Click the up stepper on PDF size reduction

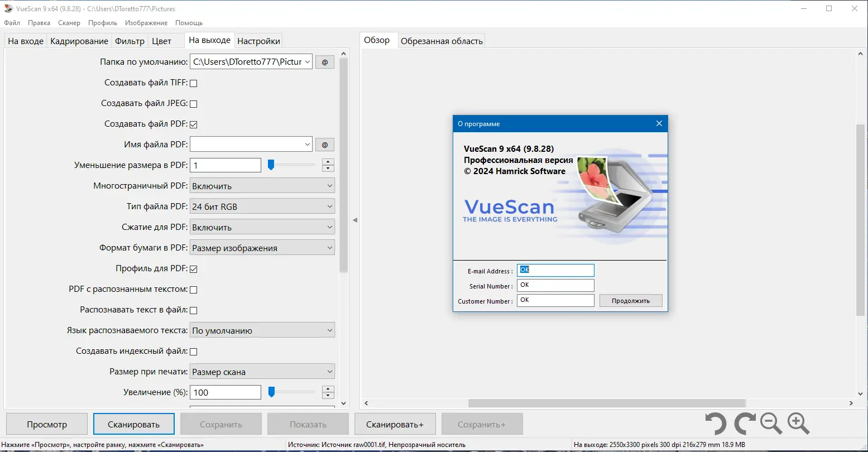328,162
